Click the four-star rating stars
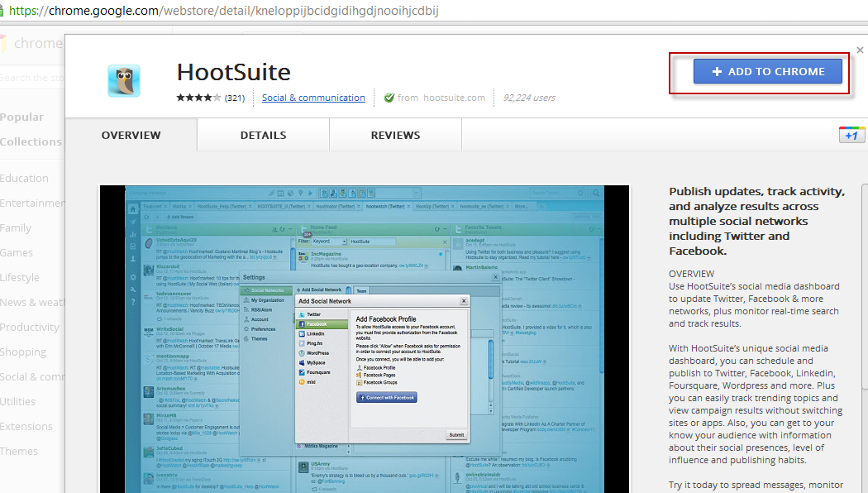 tap(198, 98)
